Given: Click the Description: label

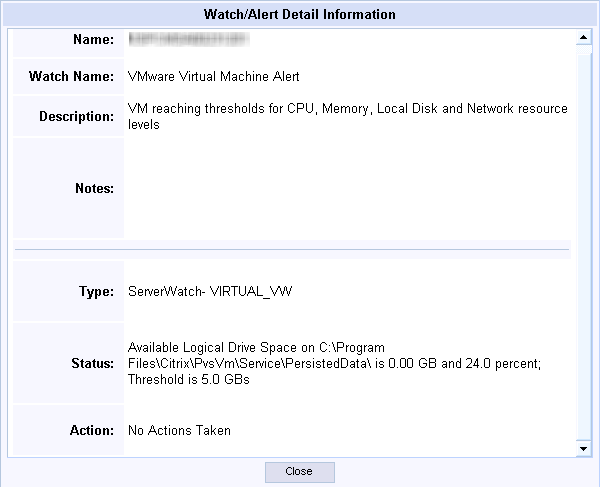Looking at the screenshot, I should pyautogui.click(x=77, y=116).
